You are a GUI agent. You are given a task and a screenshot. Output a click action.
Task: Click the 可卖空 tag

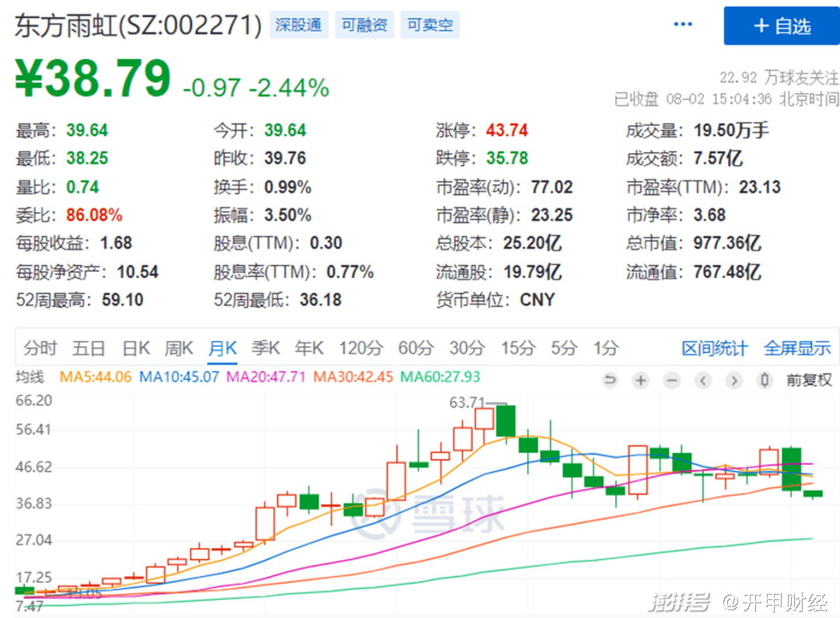[430, 25]
